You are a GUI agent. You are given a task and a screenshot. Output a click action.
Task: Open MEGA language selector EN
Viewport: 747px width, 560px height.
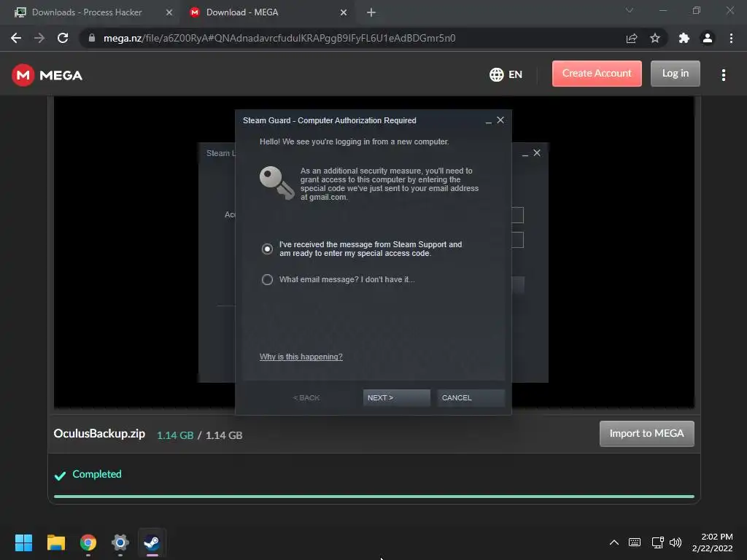point(506,74)
